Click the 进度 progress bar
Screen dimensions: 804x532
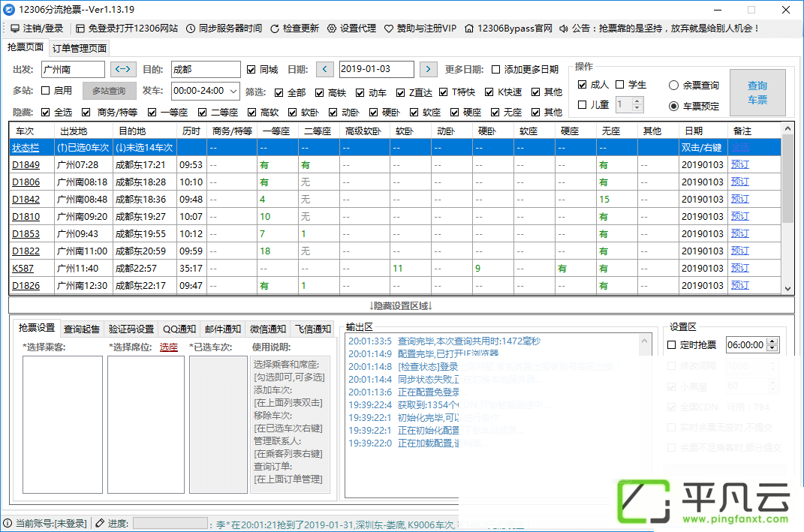point(170,523)
